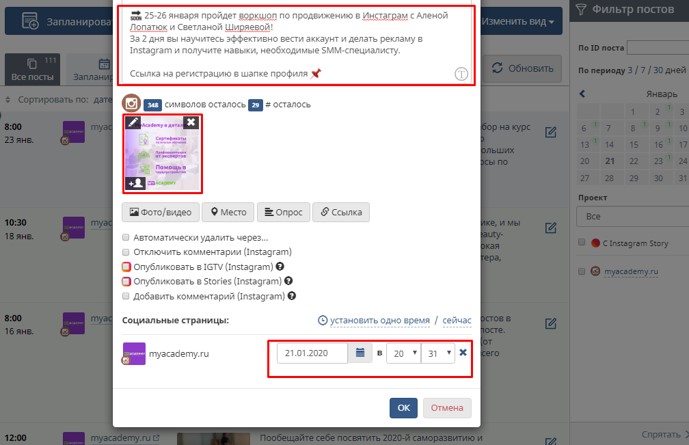
Task: Click the Место button
Action: (228, 212)
